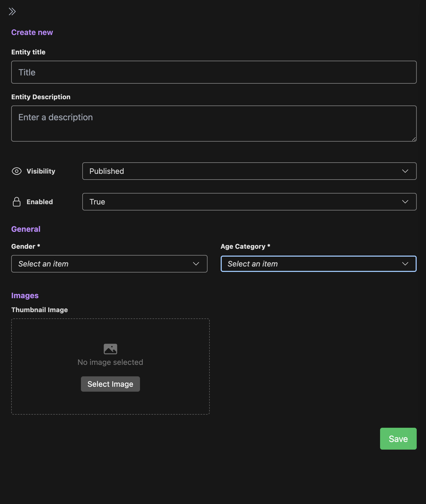
Task: Focus the Entity Description text area
Action: [x=214, y=124]
